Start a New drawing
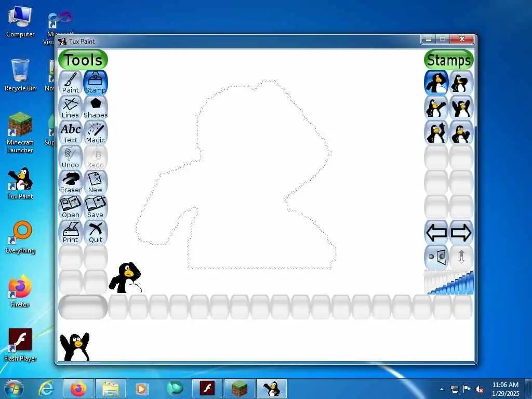 (x=96, y=182)
